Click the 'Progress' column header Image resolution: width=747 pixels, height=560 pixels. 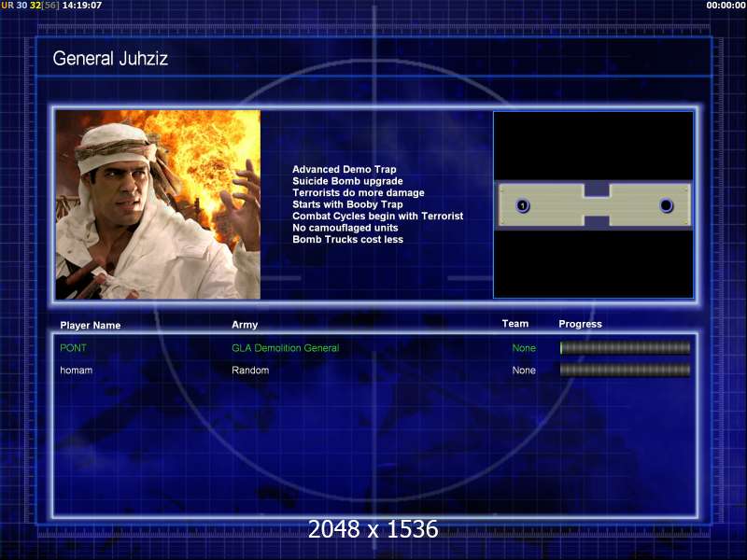[x=580, y=324]
